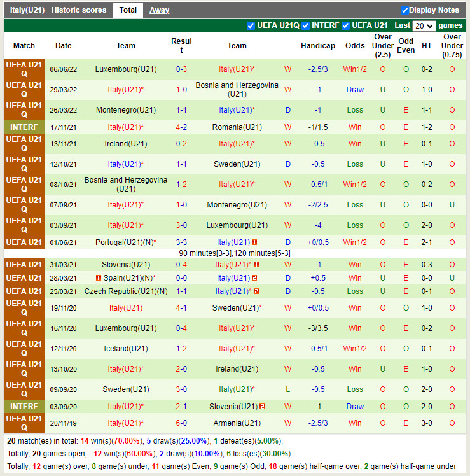This screenshot has width=470, height=476.
Task: Click UEFA U21 badge for 01/06/21 match
Action: coord(24,242)
